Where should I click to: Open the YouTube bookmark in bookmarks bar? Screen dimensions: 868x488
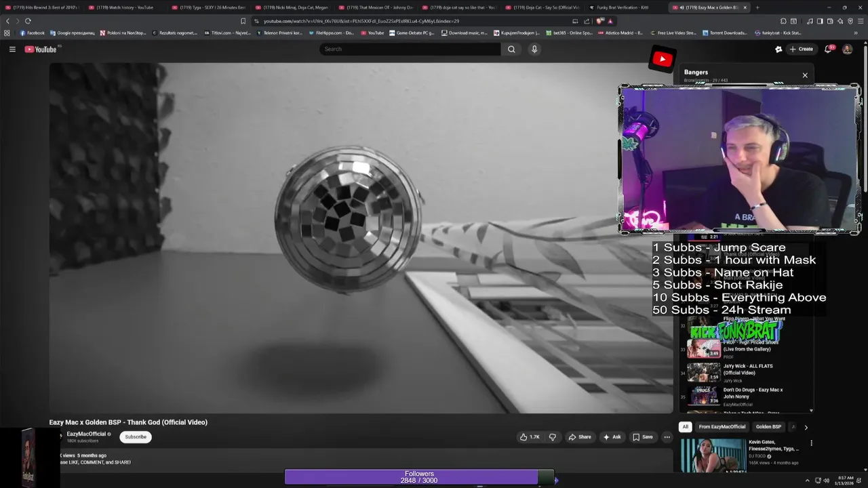coord(372,33)
